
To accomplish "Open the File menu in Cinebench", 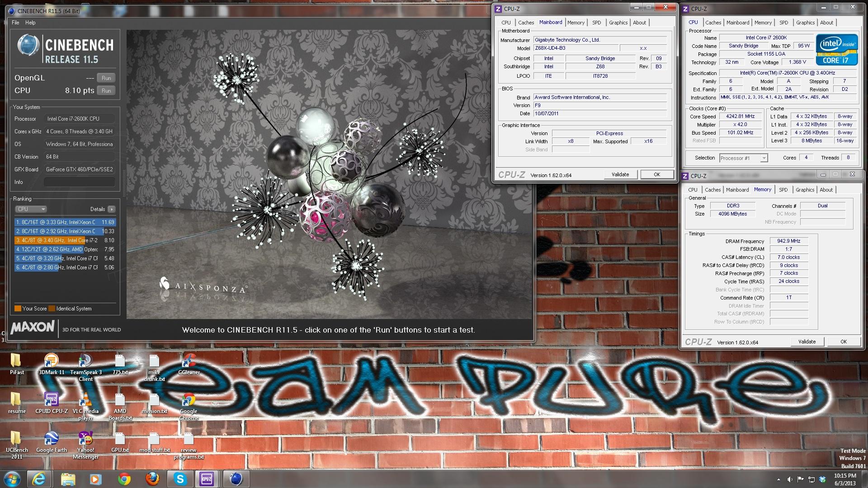I will click(15, 23).
